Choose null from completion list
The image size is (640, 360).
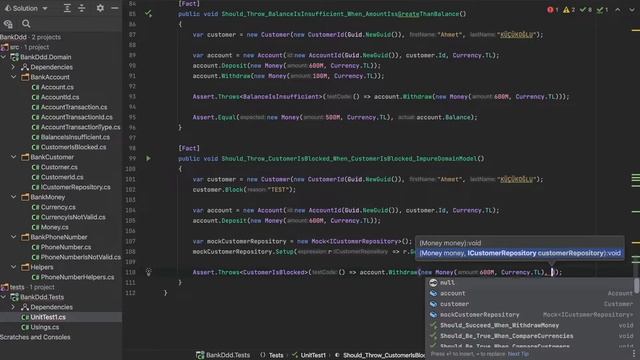coord(530,282)
